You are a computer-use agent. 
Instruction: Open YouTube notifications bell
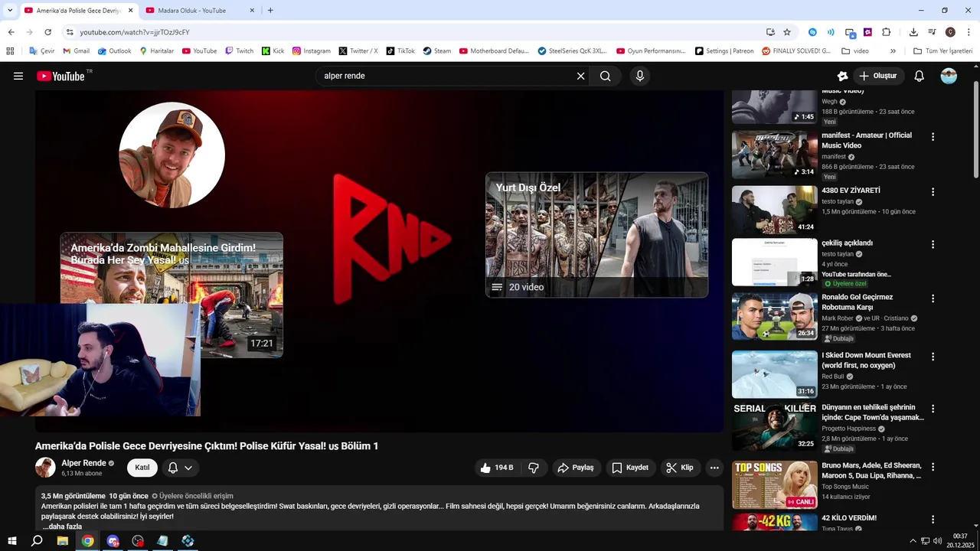[x=920, y=76]
